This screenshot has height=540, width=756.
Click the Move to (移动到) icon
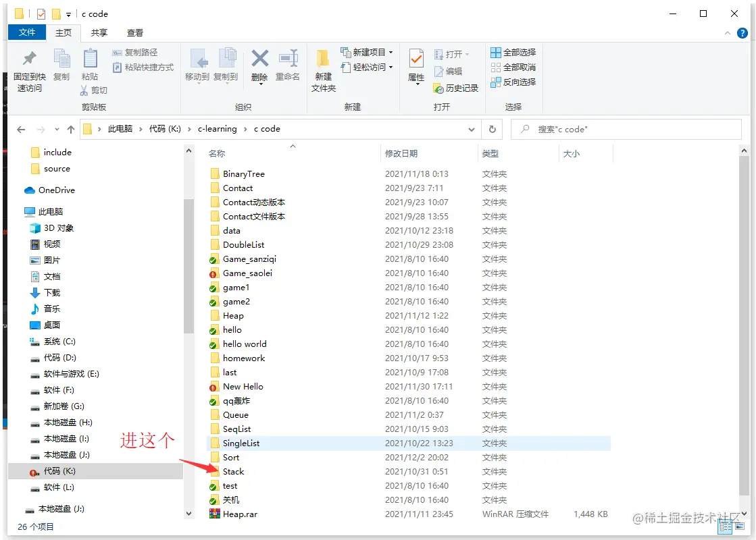pyautogui.click(x=198, y=59)
